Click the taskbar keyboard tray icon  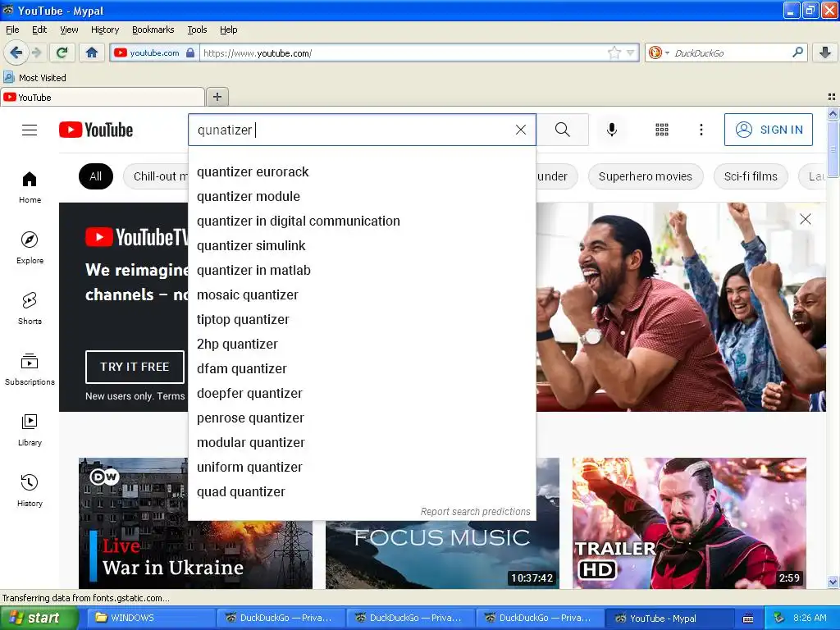point(748,619)
